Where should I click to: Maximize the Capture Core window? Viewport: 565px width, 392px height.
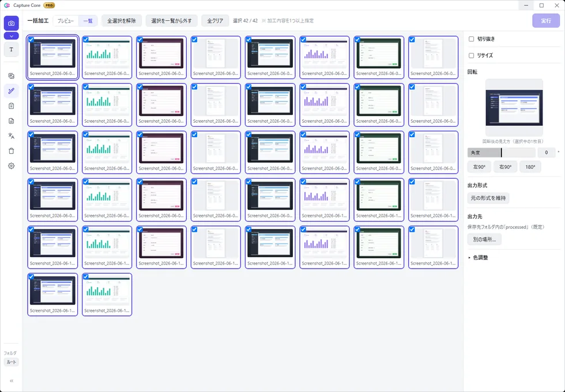[541, 5]
